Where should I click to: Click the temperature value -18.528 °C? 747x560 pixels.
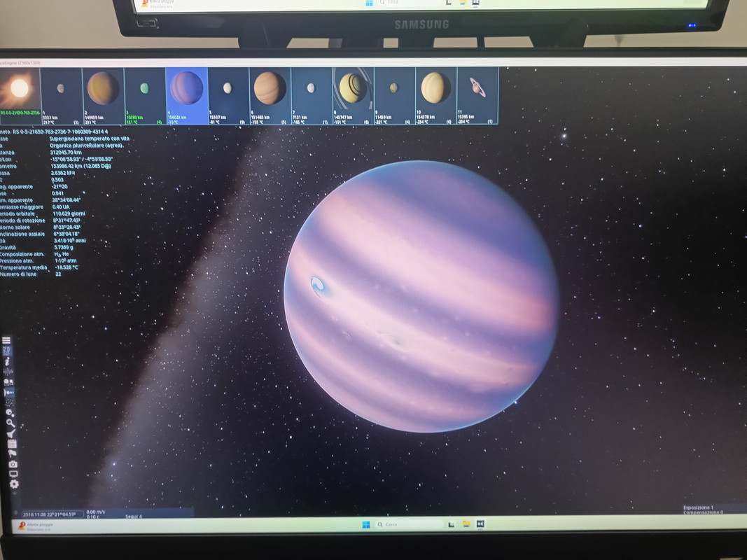click(x=67, y=267)
